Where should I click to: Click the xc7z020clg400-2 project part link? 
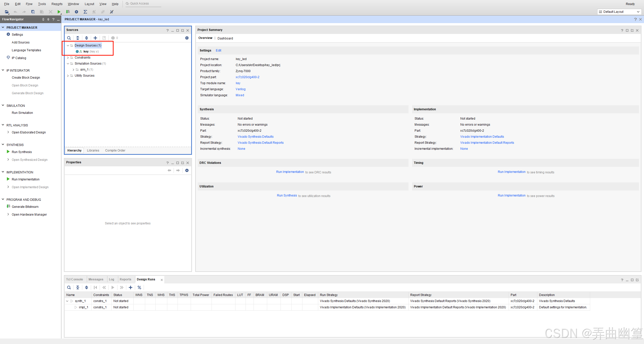pyautogui.click(x=247, y=77)
